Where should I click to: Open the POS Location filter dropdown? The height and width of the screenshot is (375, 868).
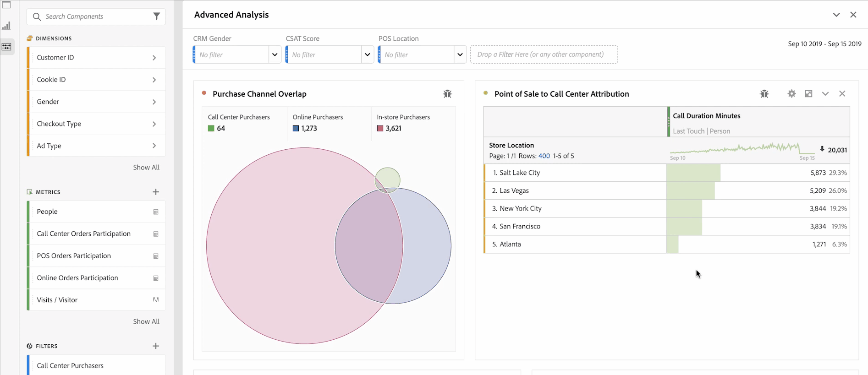[x=460, y=54]
